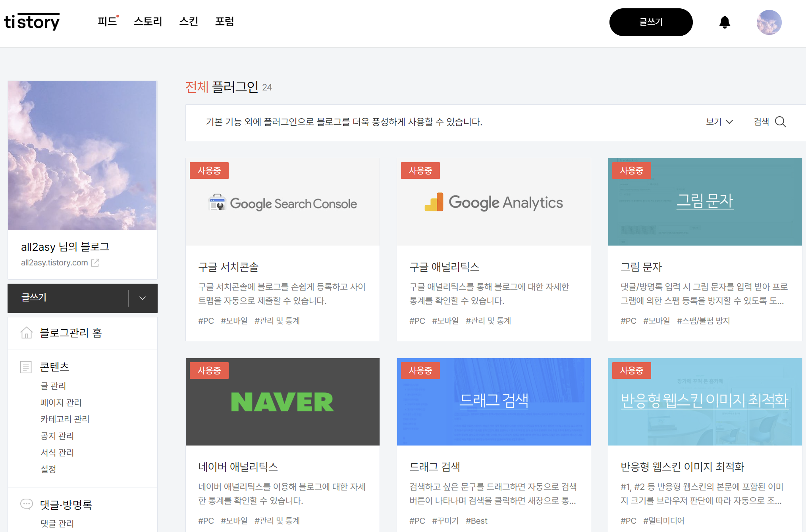
Task: Open the blog external link icon
Action: click(x=95, y=263)
